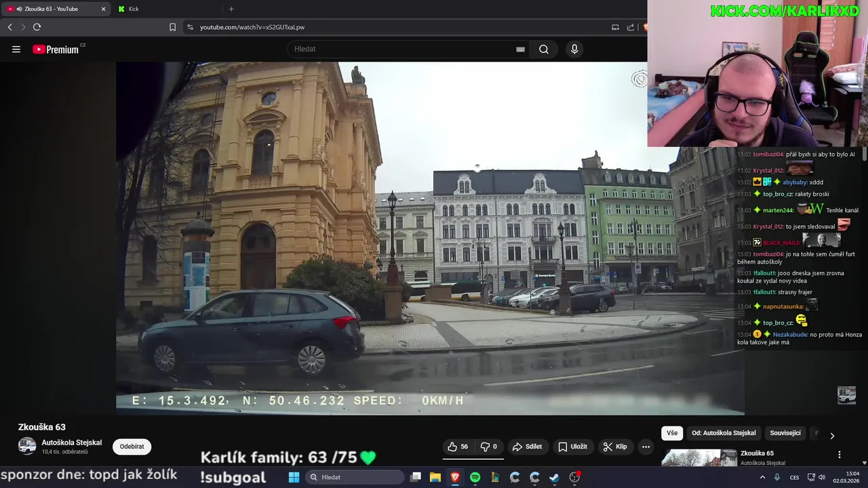Viewport: 868px width, 488px height.
Task: Open the on-screen keyboard in search box
Action: [x=520, y=49]
